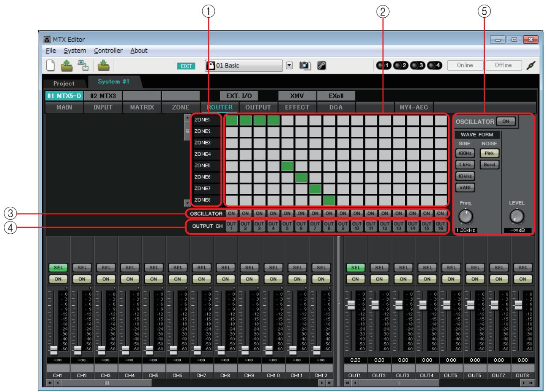Select OUT3 with its SEL button
This screenshot has width=546, height=392.
point(403,267)
